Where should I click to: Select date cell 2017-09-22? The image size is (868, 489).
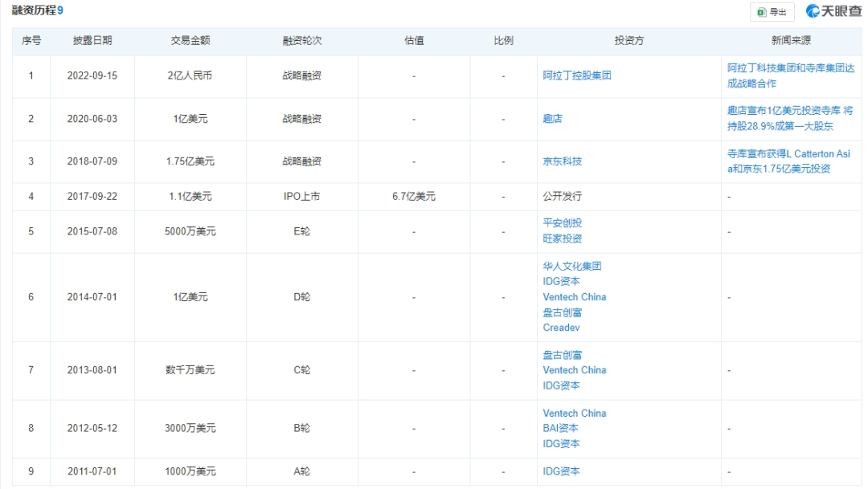coord(92,197)
